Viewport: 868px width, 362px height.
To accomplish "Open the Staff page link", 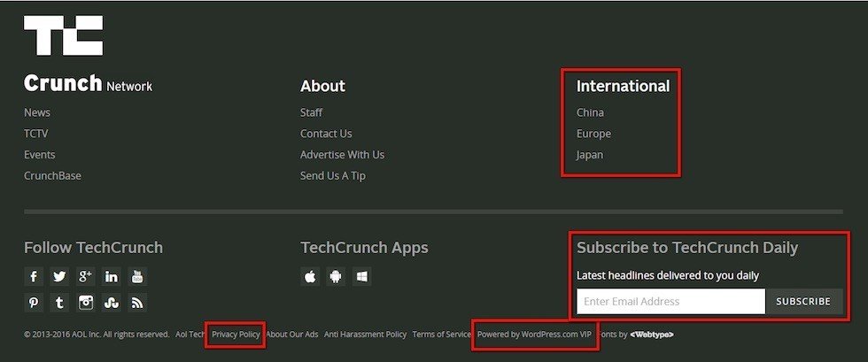I will click(311, 112).
